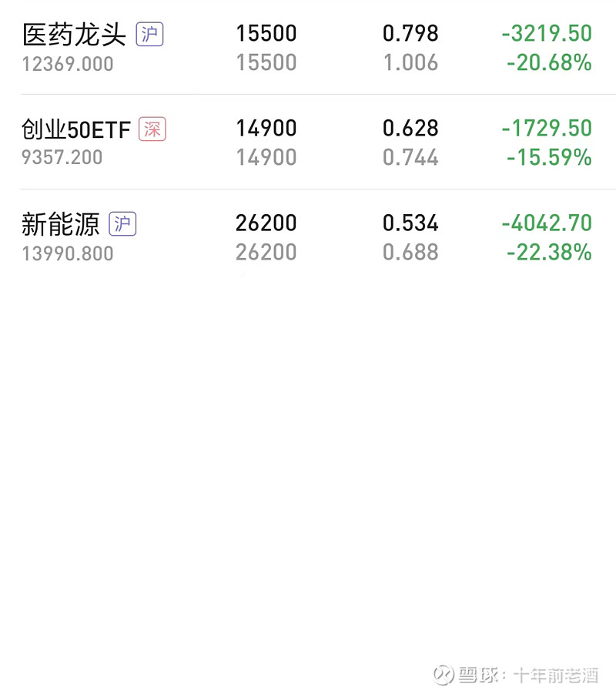Select market value 13990.800 under 新能源
616x694 pixels.
click(x=68, y=254)
